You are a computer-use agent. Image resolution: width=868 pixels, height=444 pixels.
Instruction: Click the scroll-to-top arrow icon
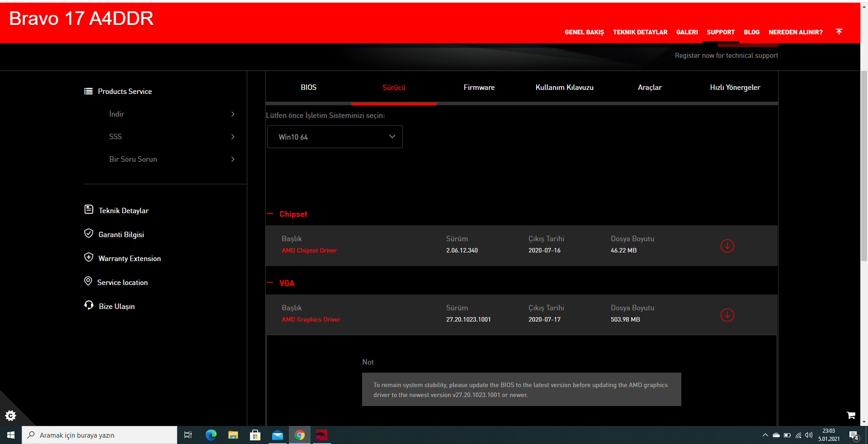[x=839, y=32]
